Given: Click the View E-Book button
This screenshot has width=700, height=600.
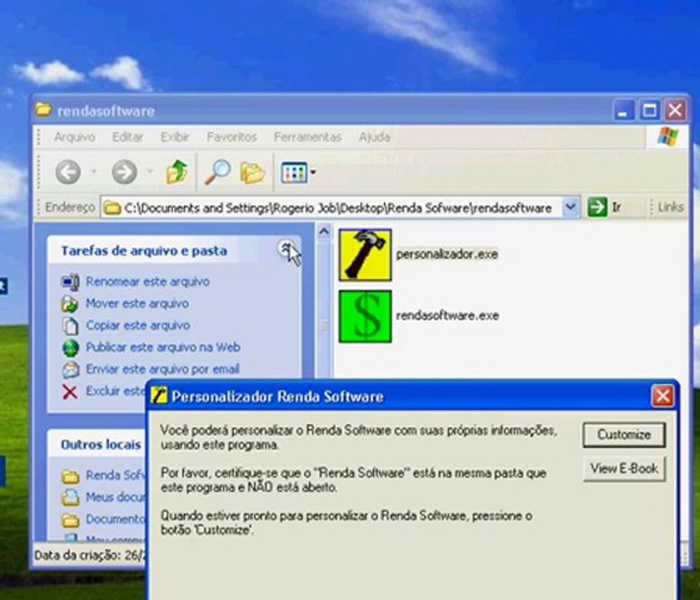Looking at the screenshot, I should click(x=623, y=468).
